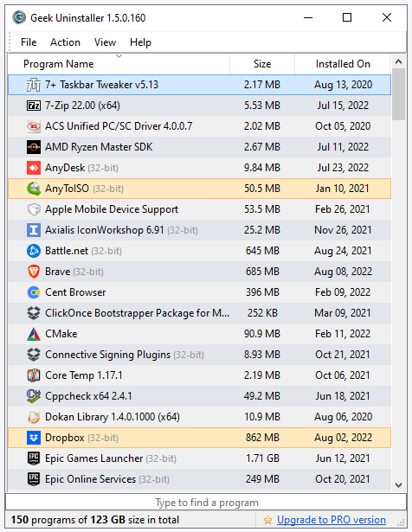The image size is (412, 532).
Task: Open the Help menu
Action: (140, 42)
